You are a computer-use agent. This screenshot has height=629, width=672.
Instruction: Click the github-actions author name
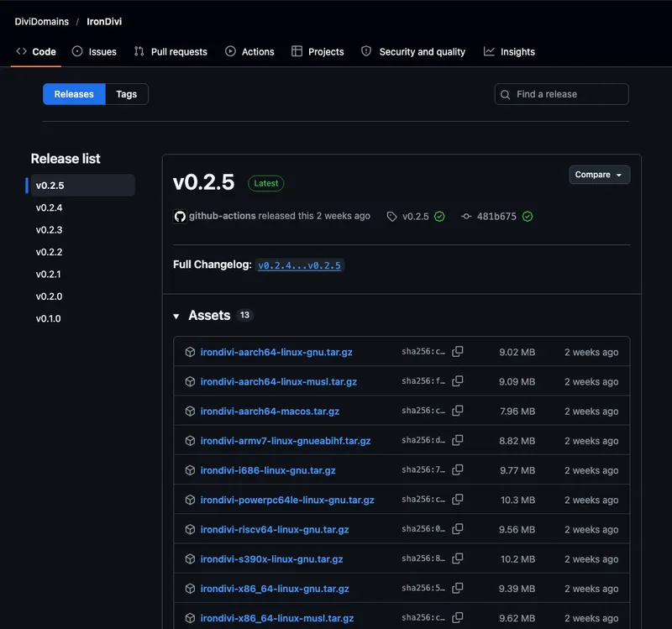click(223, 216)
